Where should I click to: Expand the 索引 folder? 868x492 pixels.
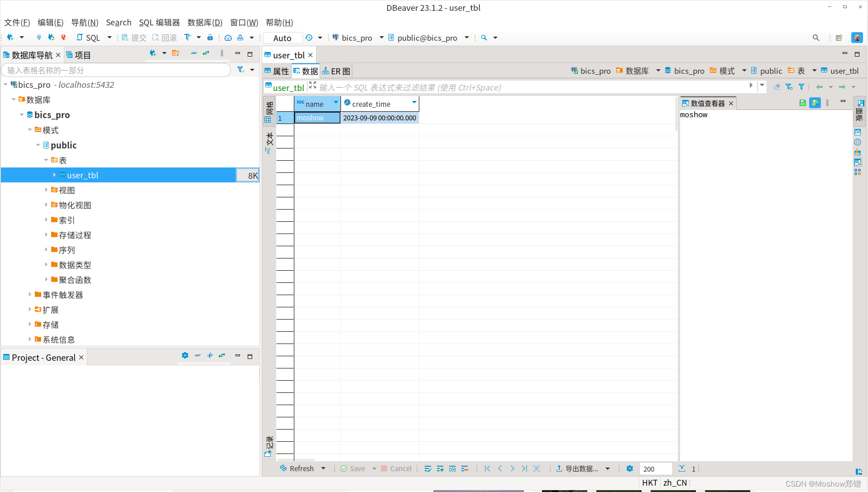(46, 220)
